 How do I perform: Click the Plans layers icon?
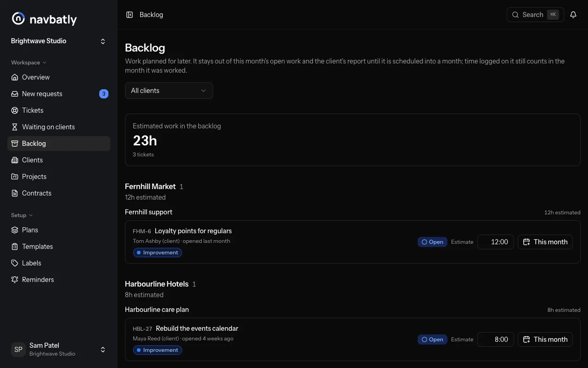pyautogui.click(x=15, y=230)
